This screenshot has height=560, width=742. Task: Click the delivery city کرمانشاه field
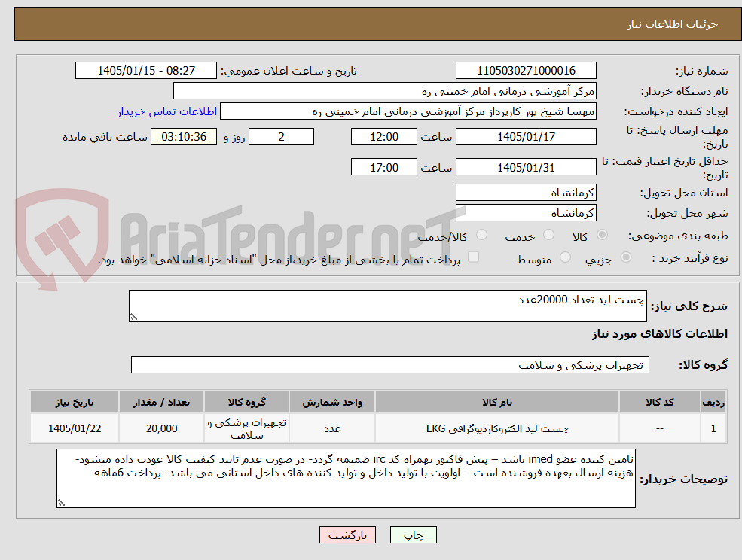[526, 213]
